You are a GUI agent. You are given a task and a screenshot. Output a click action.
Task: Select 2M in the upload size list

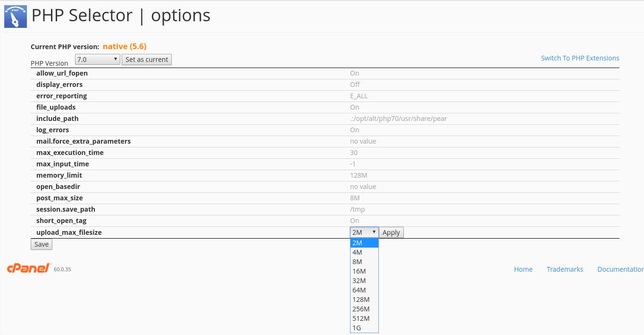[364, 243]
